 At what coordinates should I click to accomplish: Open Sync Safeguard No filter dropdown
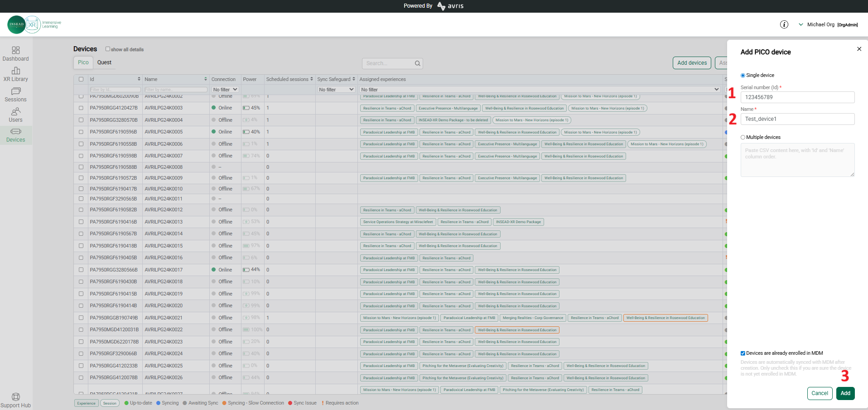click(x=336, y=90)
